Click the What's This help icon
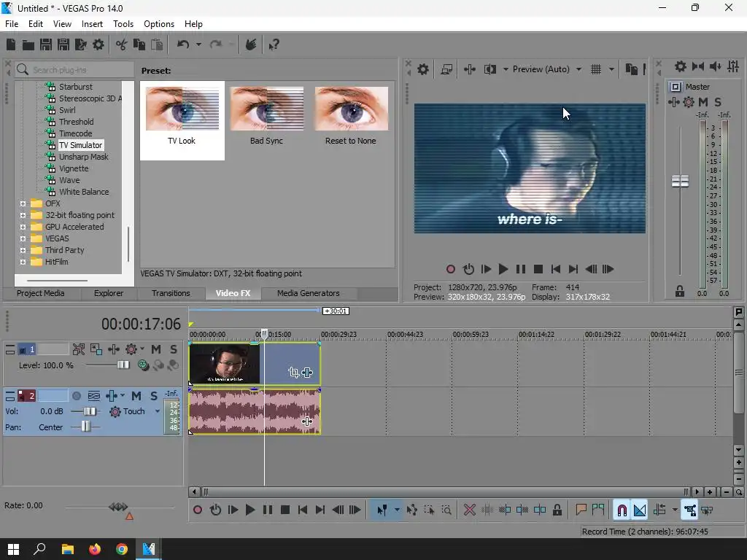747x560 pixels. [274, 44]
